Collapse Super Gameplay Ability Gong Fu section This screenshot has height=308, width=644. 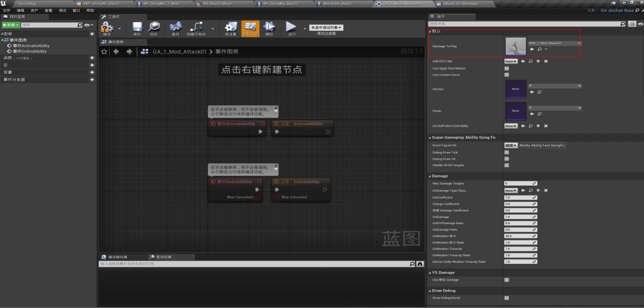pos(430,137)
